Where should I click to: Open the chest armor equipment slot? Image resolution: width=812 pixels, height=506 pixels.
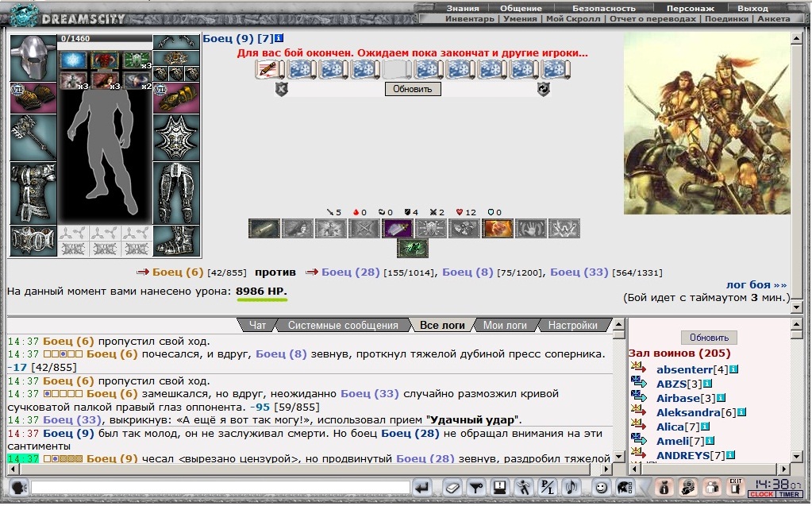point(33,193)
